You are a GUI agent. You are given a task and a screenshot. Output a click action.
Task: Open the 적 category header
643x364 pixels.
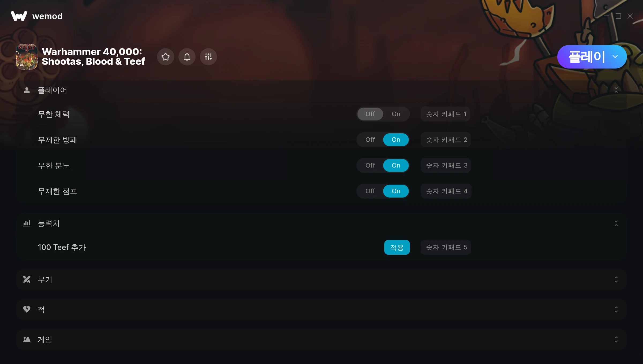pos(322,309)
